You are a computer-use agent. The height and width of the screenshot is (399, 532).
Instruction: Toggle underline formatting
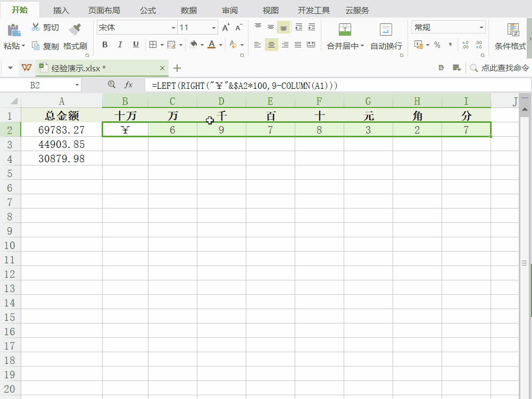click(x=136, y=45)
